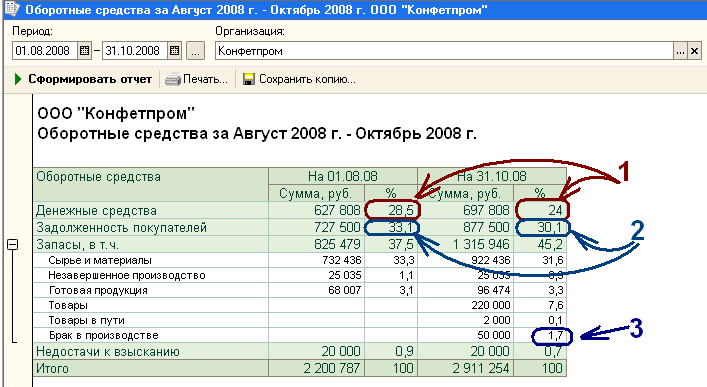This screenshot has width=707, height=387.
Task: Click the floppy disk save icon
Action: 248,79
